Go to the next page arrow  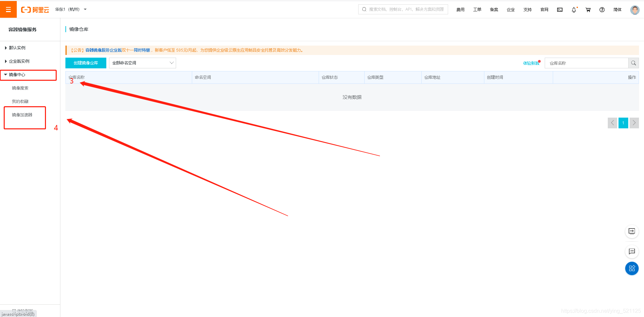(x=634, y=123)
